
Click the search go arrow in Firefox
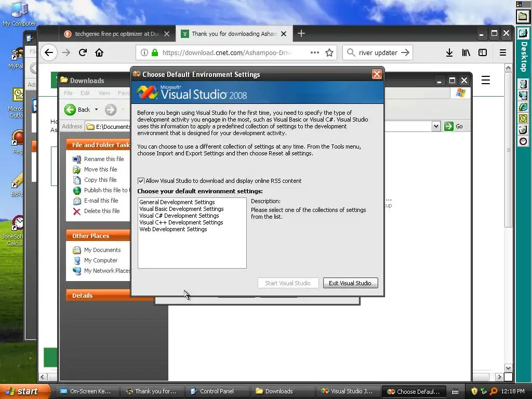click(405, 52)
